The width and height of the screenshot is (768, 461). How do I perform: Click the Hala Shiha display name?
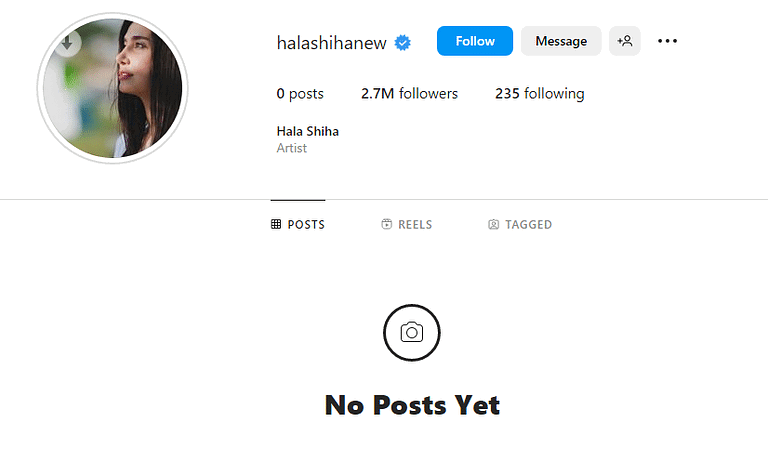click(308, 131)
